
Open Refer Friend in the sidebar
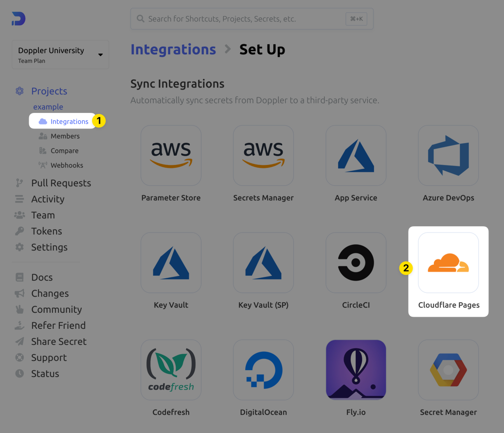[58, 325]
